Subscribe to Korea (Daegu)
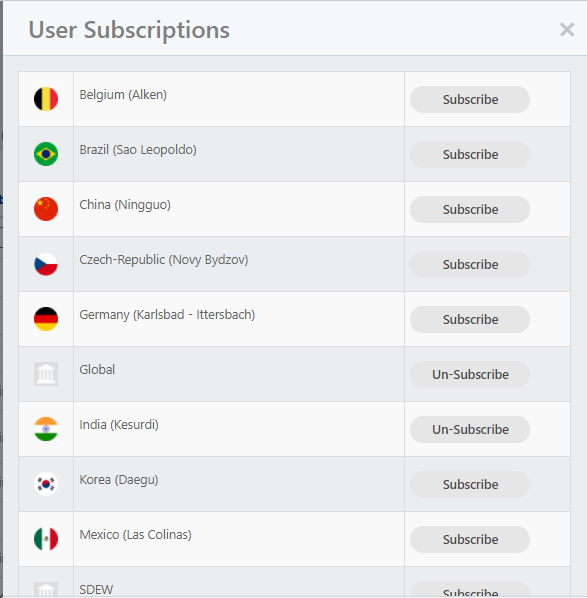The image size is (587, 598). pyautogui.click(x=470, y=484)
